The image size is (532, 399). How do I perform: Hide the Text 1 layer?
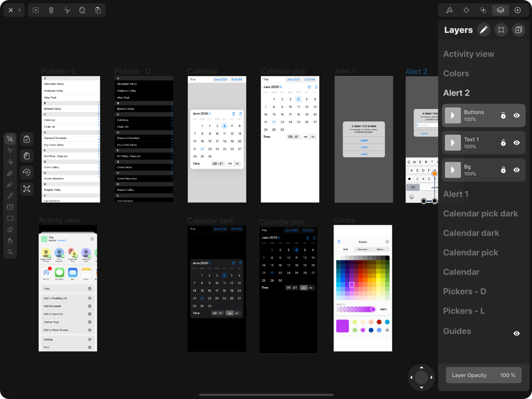[517, 143]
